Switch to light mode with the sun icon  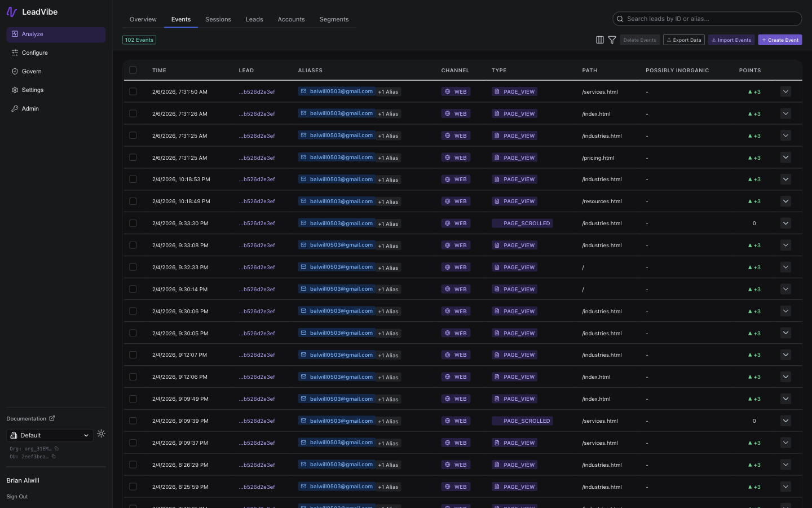(x=101, y=434)
